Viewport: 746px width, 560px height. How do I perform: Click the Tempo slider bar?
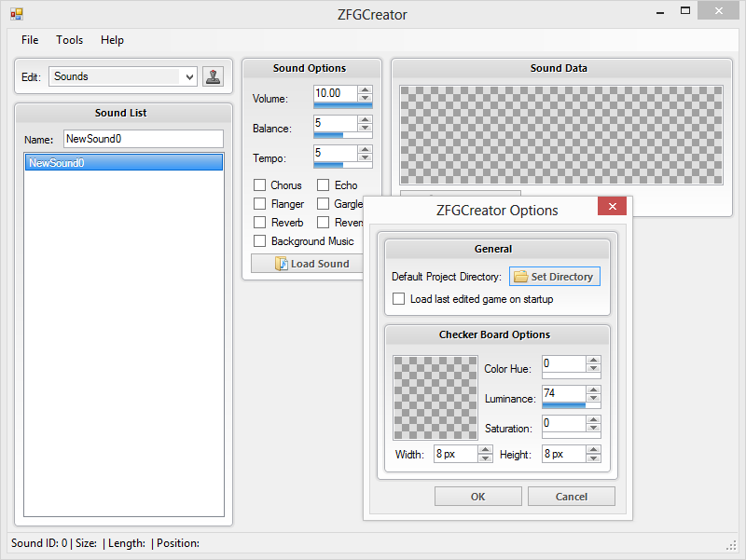point(343,166)
